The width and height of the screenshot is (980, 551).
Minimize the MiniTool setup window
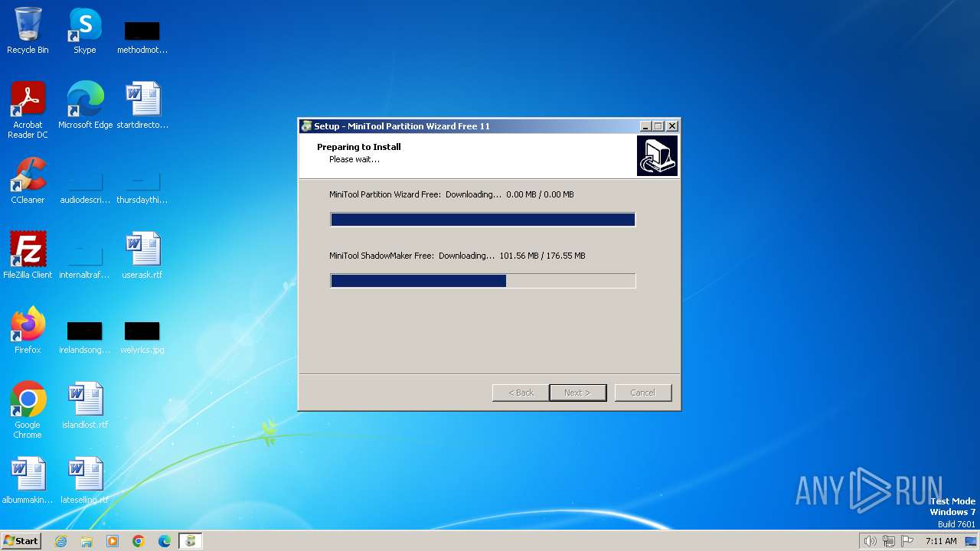point(645,126)
